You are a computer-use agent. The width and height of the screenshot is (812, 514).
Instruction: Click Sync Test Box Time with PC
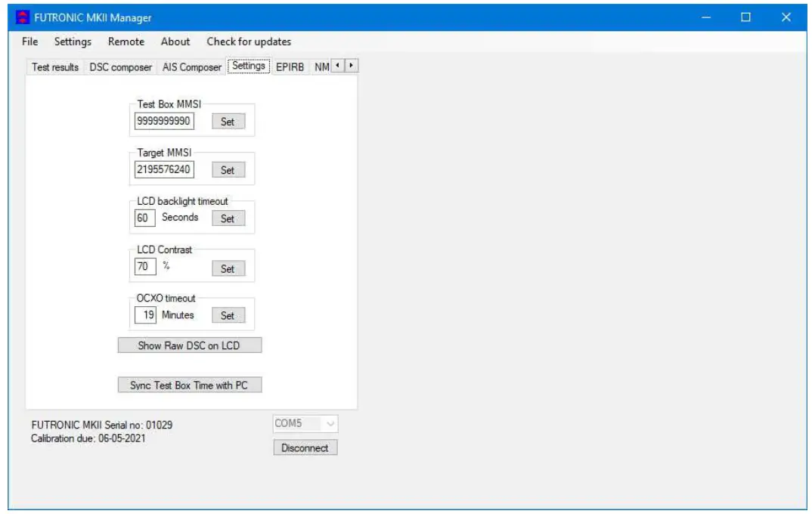click(x=190, y=385)
